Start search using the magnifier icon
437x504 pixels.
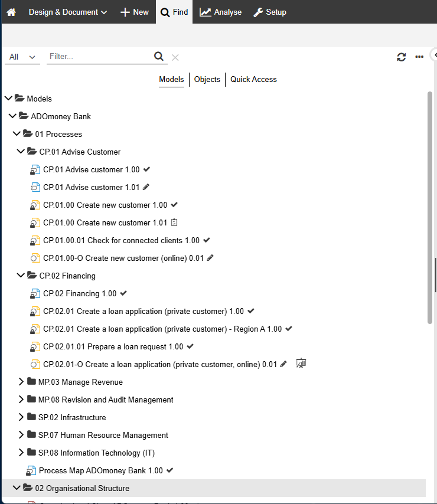(x=158, y=56)
